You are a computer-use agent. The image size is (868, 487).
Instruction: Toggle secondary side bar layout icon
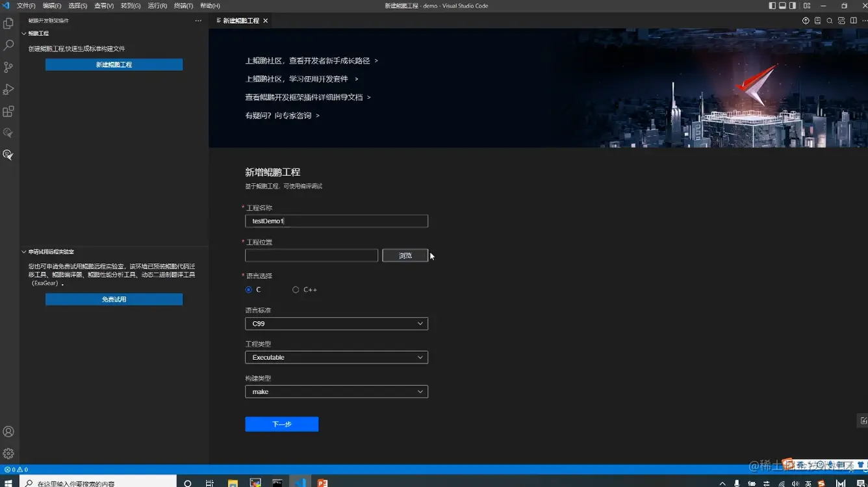point(793,6)
